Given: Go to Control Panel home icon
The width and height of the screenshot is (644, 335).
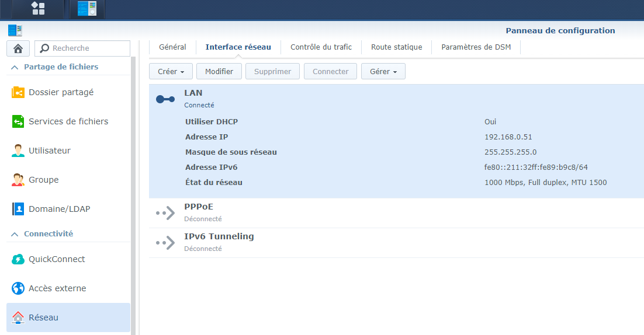Looking at the screenshot, I should pyautogui.click(x=18, y=48).
